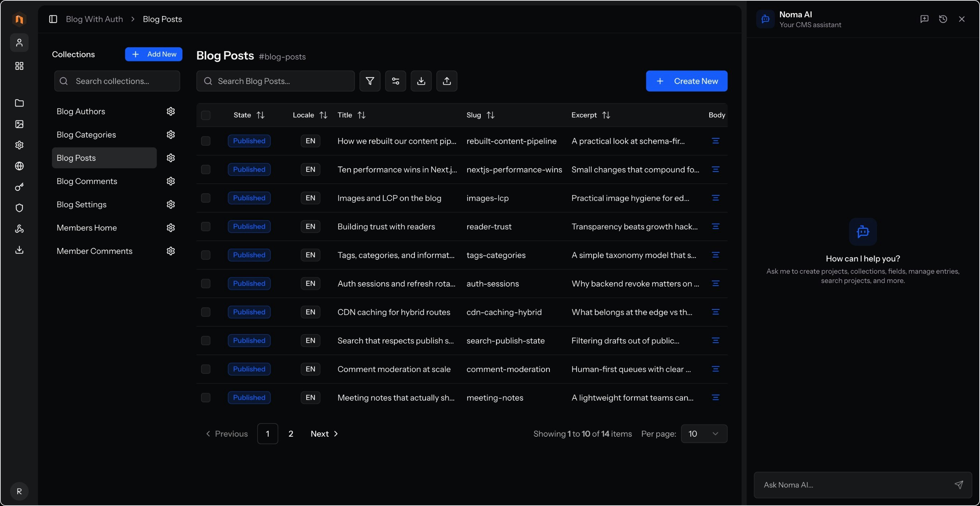Open chat history in the Noma AI panel

point(943,19)
